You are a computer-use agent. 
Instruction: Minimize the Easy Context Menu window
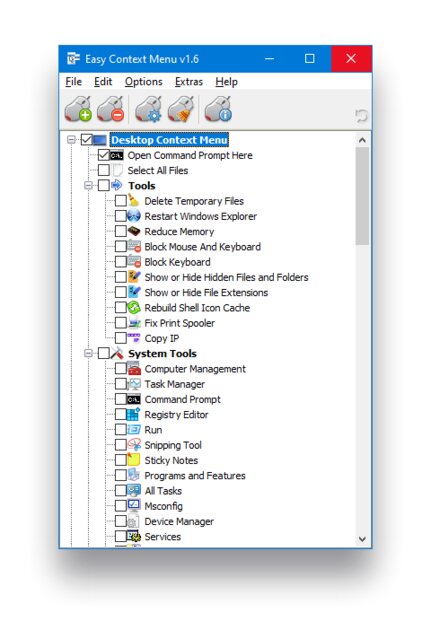pyautogui.click(x=270, y=59)
